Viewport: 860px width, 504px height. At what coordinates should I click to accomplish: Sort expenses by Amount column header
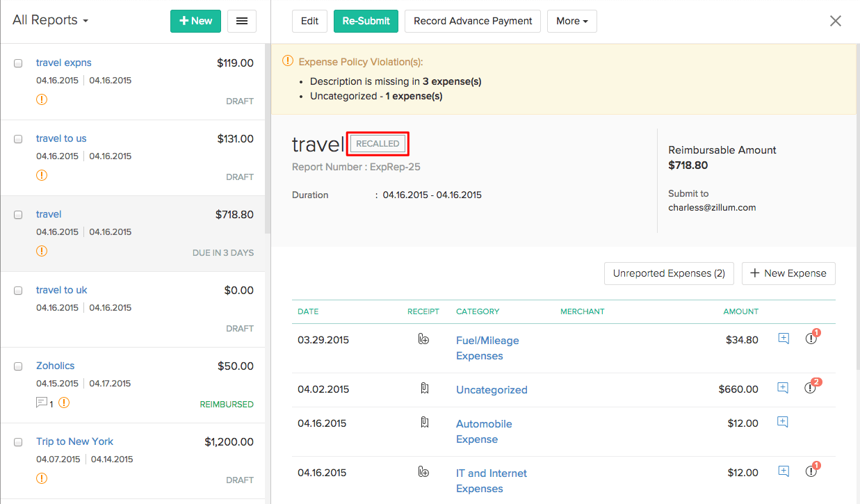point(740,311)
